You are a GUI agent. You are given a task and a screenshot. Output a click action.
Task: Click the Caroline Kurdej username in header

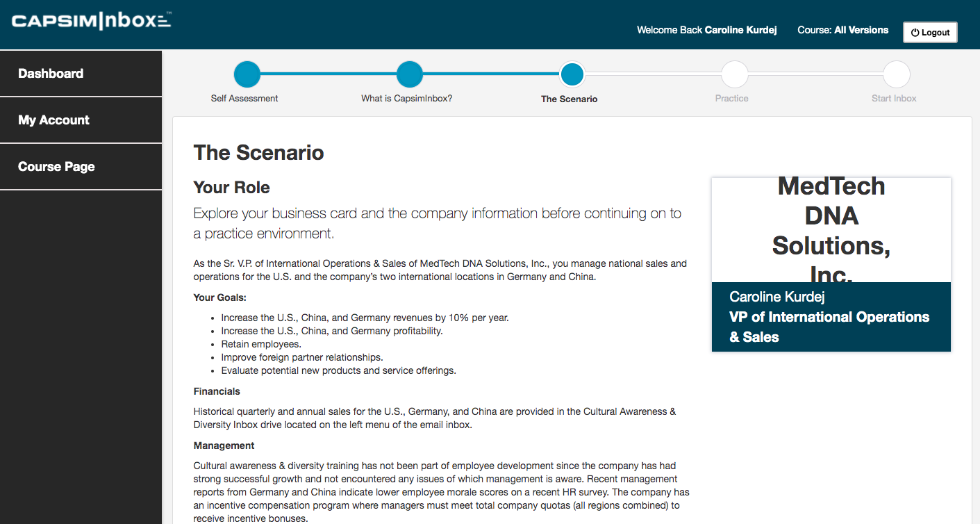point(740,31)
